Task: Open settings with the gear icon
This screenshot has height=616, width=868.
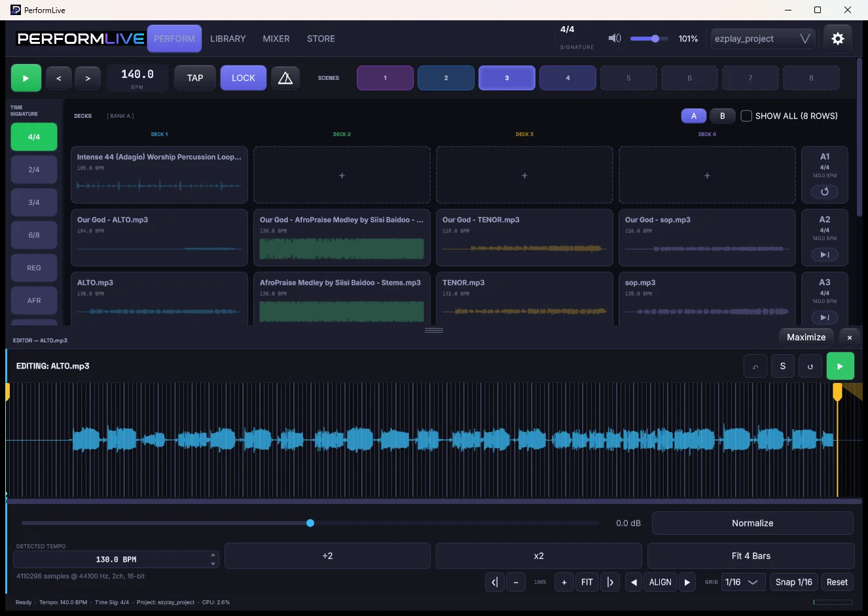Action: [x=837, y=39]
